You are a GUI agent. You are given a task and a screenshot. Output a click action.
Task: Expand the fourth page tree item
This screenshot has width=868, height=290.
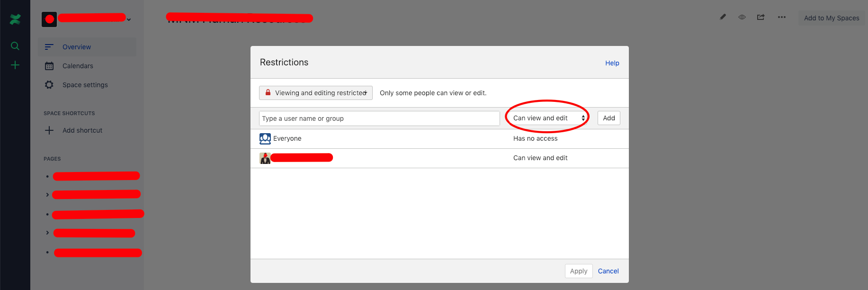pyautogui.click(x=47, y=233)
